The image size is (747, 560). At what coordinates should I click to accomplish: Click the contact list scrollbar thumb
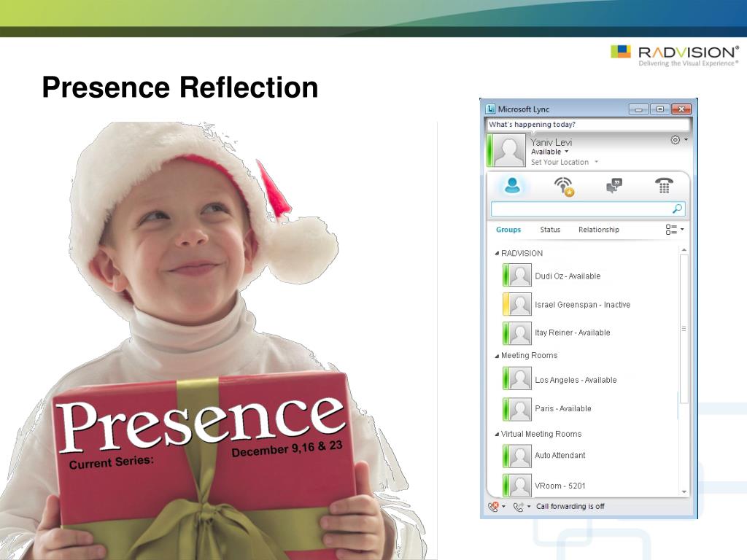684,329
